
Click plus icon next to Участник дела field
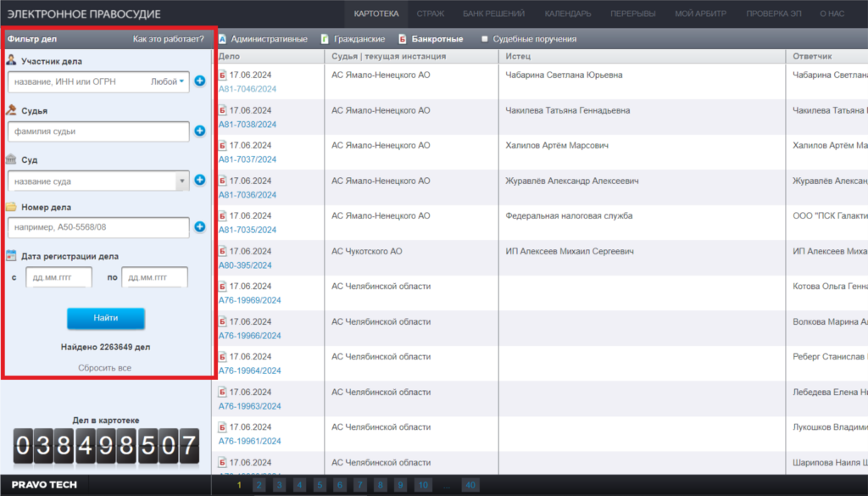pyautogui.click(x=200, y=81)
